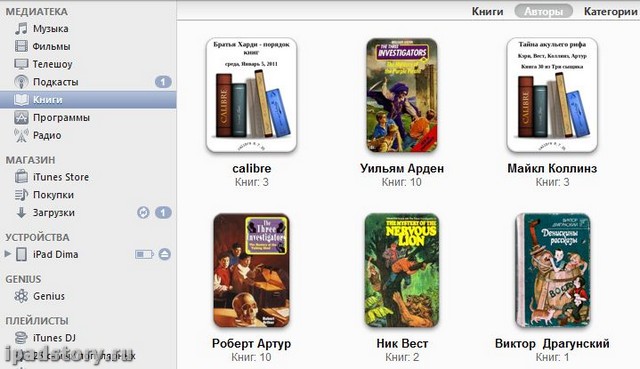Click the Подкасты badge showing 1
Screen dimensions: 640x369
pos(163,82)
